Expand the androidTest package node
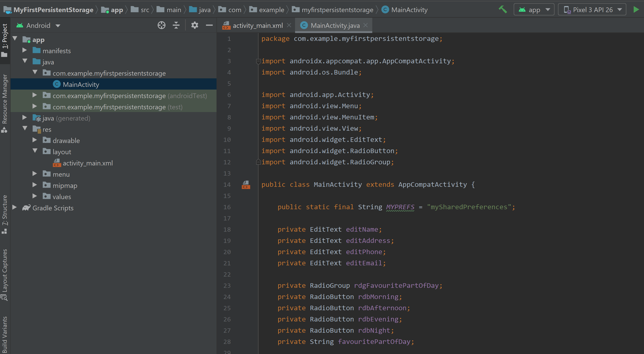Image resolution: width=644 pixels, height=354 pixels. pyautogui.click(x=35, y=95)
